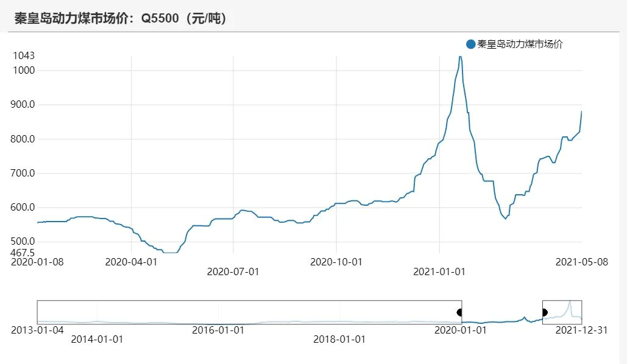Click the 2020-01-01 navigator date label
Screen dimensions: 627x364
[461, 330]
